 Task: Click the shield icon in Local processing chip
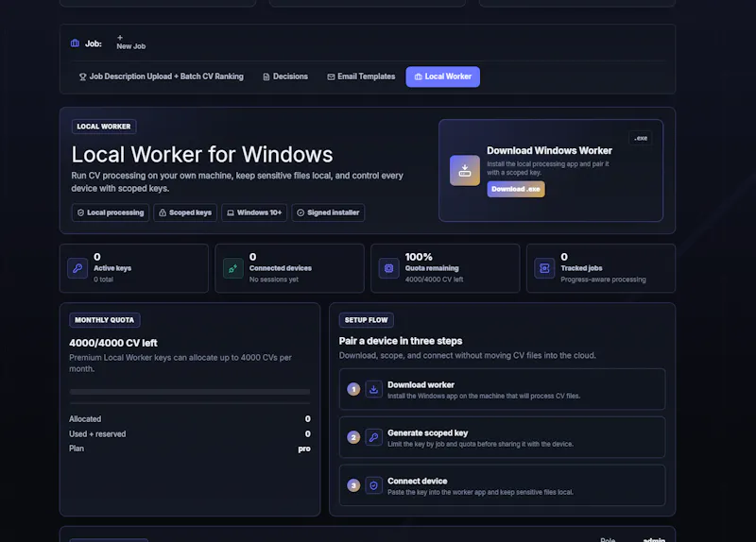tap(80, 213)
